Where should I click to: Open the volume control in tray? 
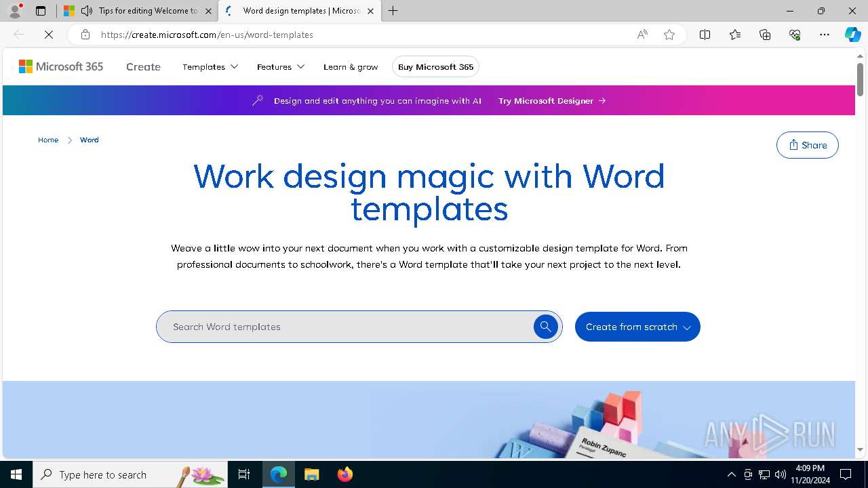780,474
